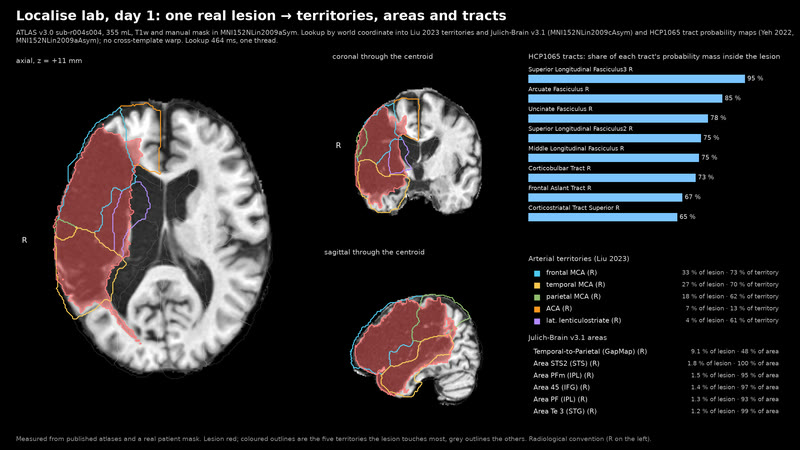The width and height of the screenshot is (800, 450).
Task: Click '18 % of lesion · 62 % of territory'
Action: click(x=730, y=297)
